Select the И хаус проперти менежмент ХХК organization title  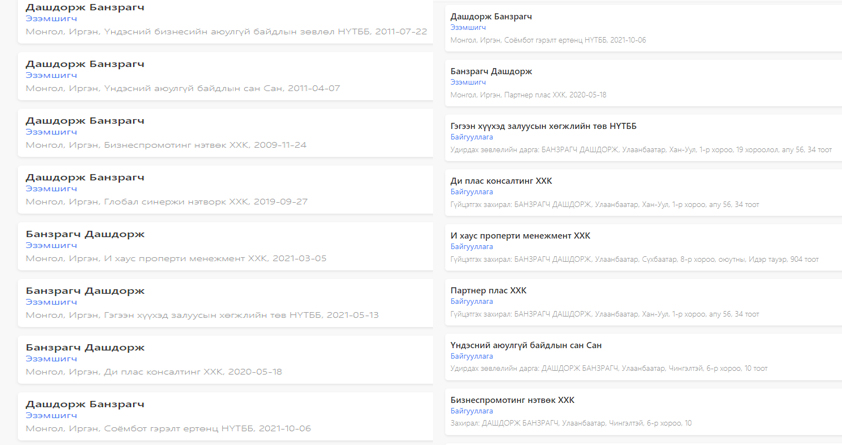(x=520, y=236)
